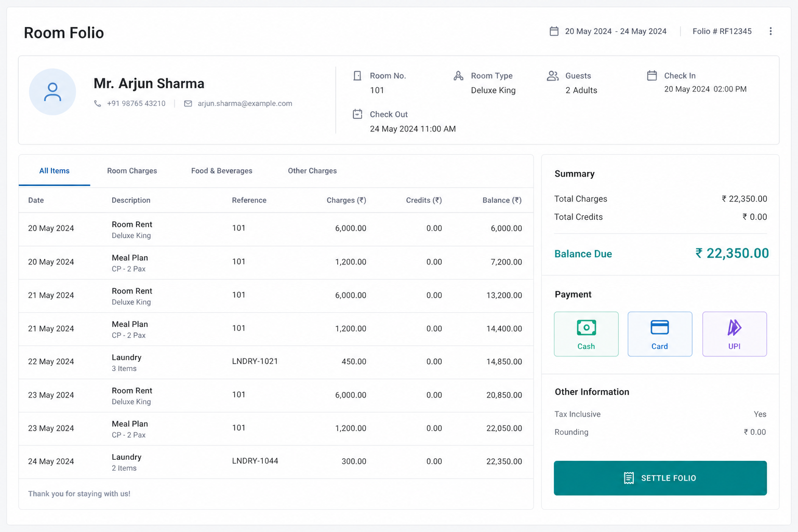Select Card payment method
Image resolution: width=798 pixels, height=532 pixels.
(x=660, y=334)
